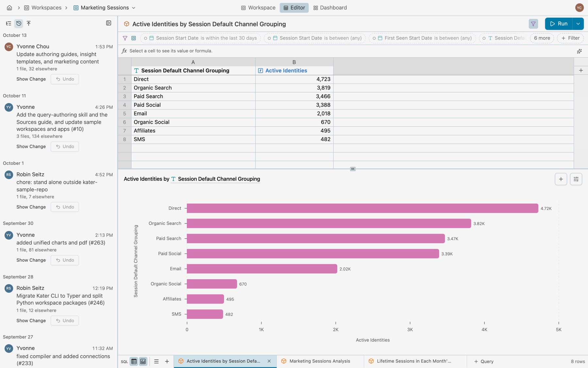The height and width of the screenshot is (368, 588).
Task: Switch to the Dashboard tab
Action: tap(330, 8)
